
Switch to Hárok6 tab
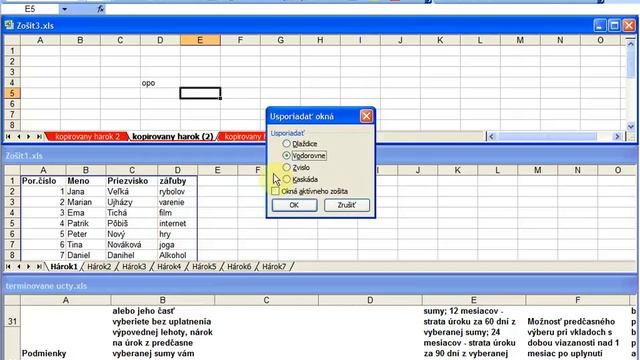(239, 267)
